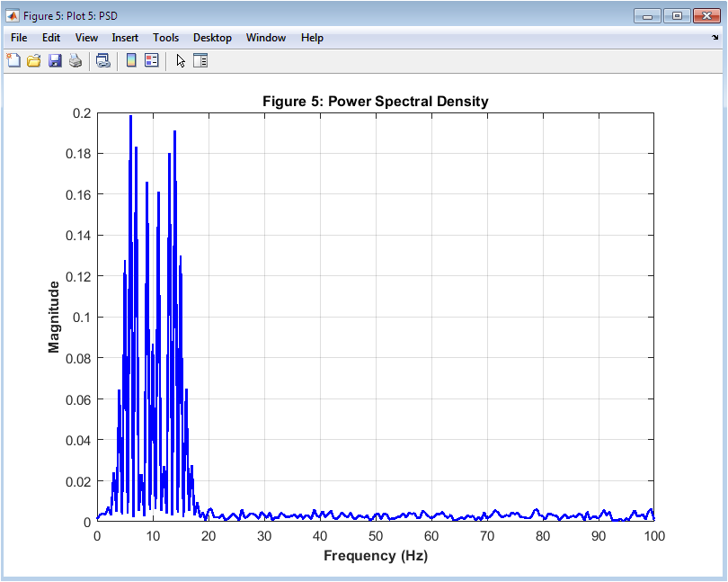The width and height of the screenshot is (728, 582).
Task: Click the New Figure toolbar icon
Action: (x=13, y=61)
